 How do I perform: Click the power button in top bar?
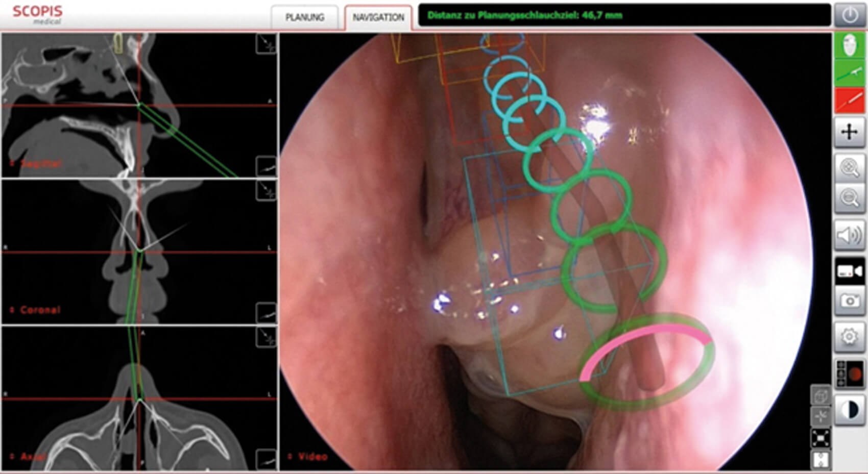coord(849,15)
